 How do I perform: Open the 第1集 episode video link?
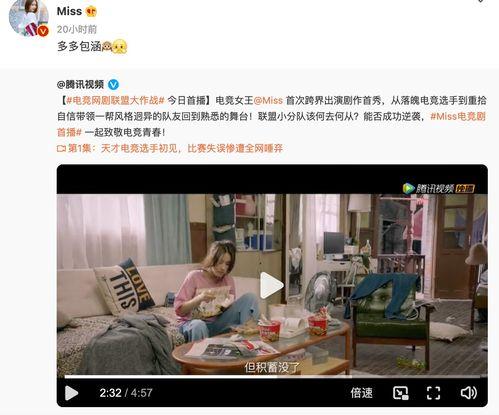[x=170, y=148]
